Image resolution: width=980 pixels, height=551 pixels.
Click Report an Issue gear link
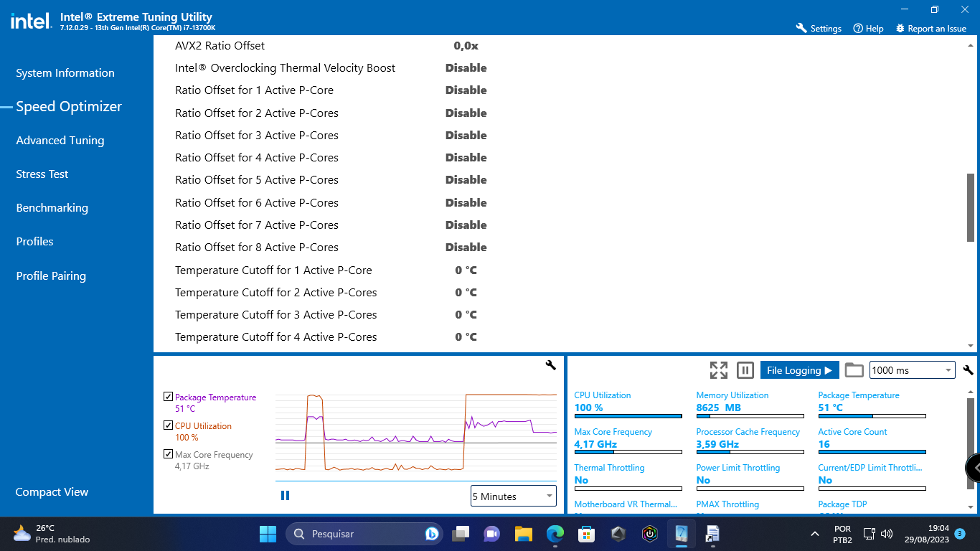point(930,28)
